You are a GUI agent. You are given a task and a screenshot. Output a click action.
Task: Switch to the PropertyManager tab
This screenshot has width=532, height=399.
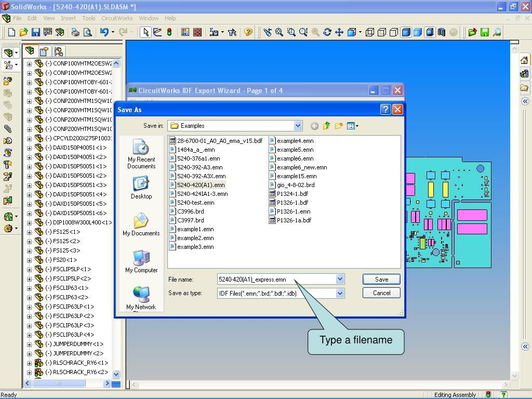(44, 51)
